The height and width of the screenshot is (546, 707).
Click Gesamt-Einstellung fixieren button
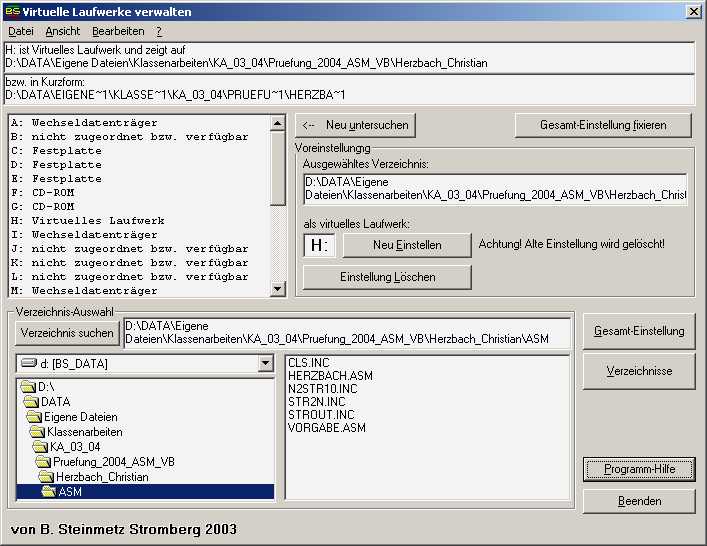tap(603, 125)
